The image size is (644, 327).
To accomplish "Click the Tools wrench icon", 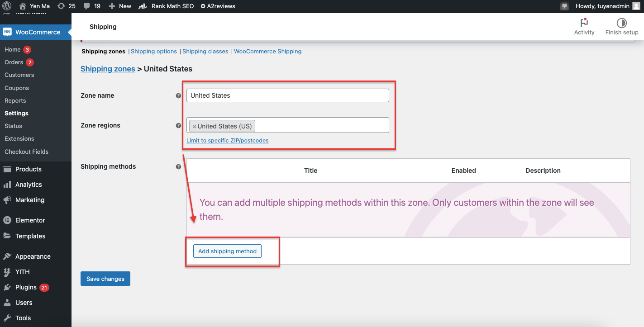I will 7,318.
